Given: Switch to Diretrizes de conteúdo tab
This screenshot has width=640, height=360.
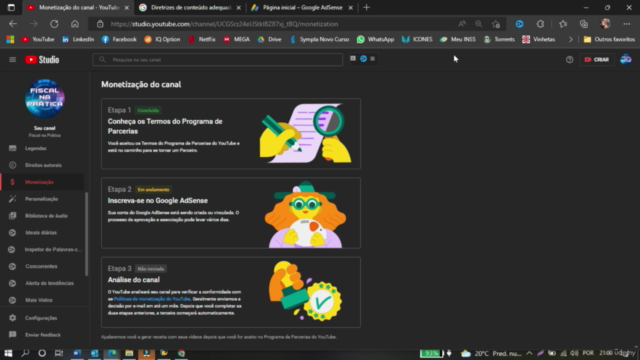Looking at the screenshot, I should (191, 8).
